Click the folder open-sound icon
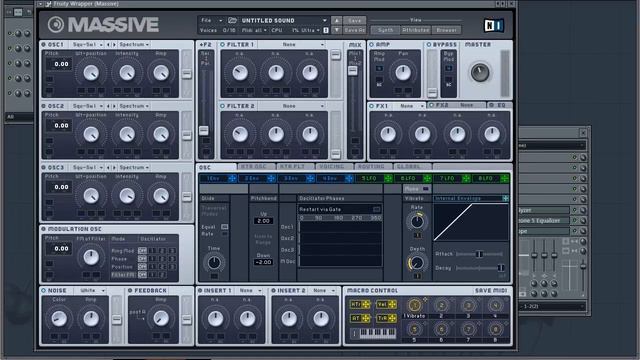Screen dimensions: 640x360 click(232, 20)
